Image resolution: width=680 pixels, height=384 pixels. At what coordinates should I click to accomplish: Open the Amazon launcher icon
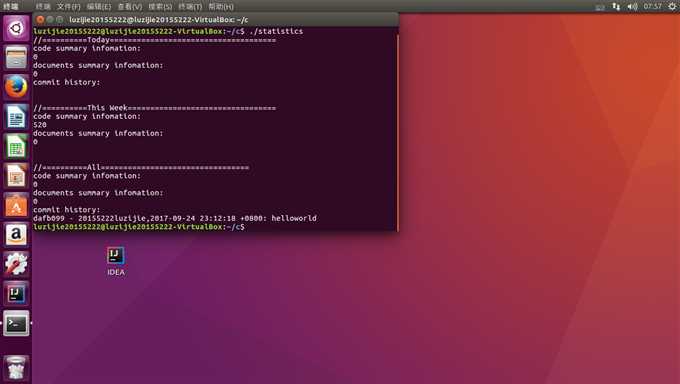(16, 235)
